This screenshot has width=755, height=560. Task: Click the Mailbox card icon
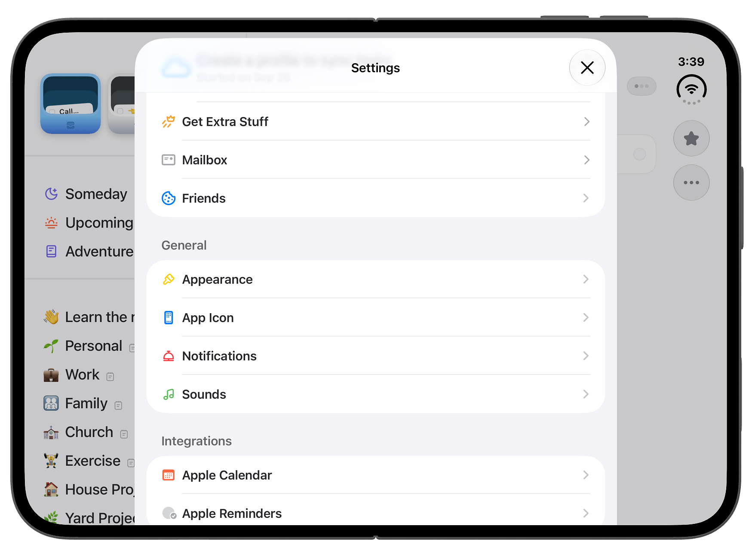pos(169,160)
